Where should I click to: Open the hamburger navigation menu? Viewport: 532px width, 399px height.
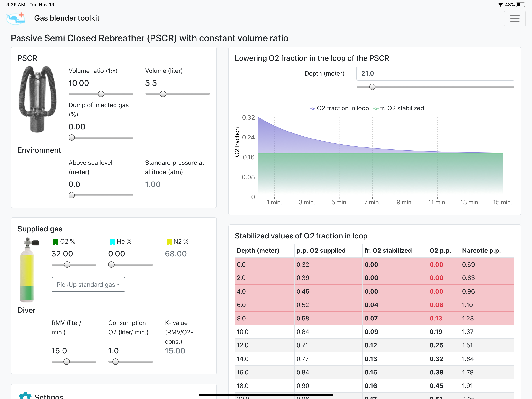[514, 19]
